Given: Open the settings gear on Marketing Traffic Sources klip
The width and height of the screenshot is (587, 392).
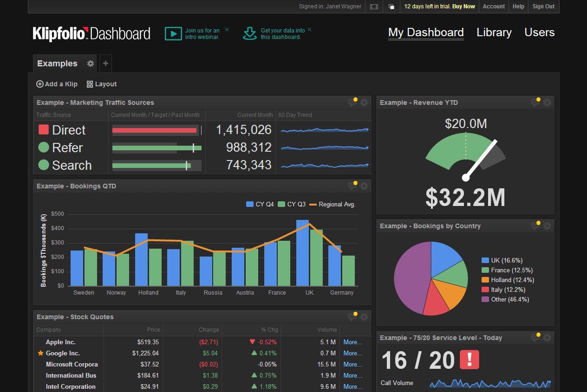Looking at the screenshot, I should (364, 102).
